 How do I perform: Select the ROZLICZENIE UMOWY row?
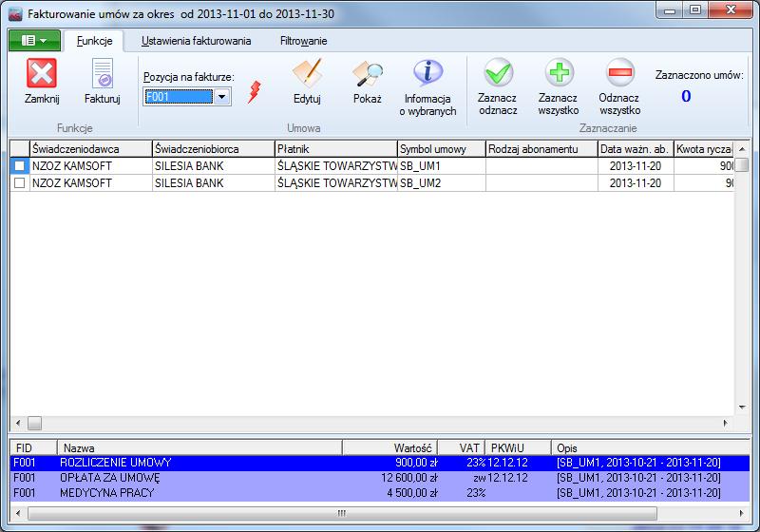[x=380, y=463]
